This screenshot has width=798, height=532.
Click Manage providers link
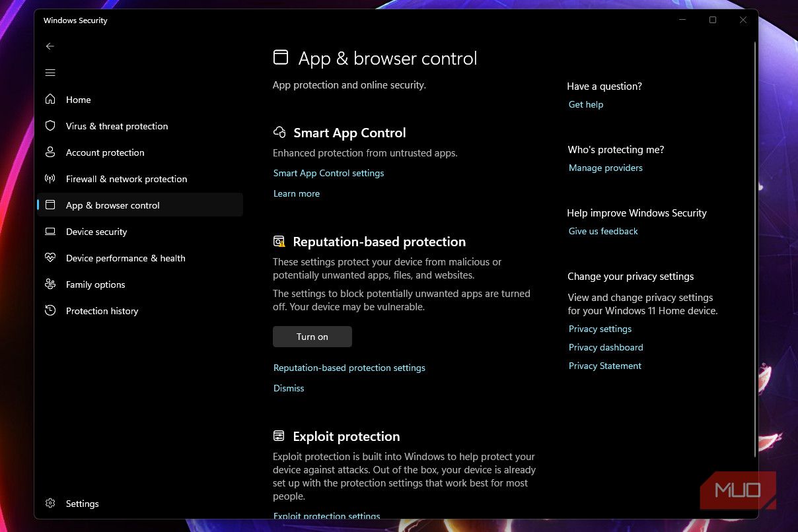(x=606, y=168)
